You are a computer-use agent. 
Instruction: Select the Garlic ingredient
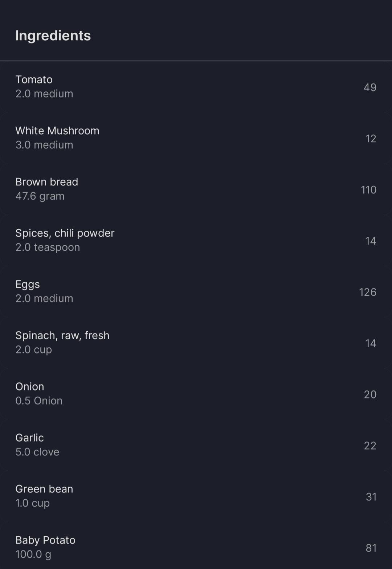196,445
